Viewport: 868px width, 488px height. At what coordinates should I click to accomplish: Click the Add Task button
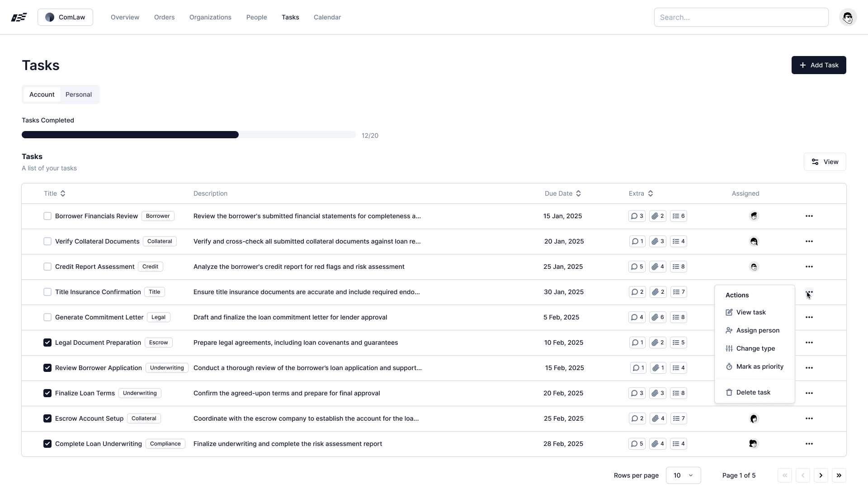pos(818,65)
